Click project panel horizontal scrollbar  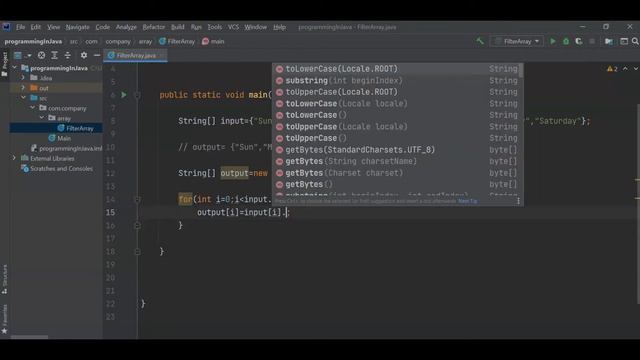click(x=29, y=337)
